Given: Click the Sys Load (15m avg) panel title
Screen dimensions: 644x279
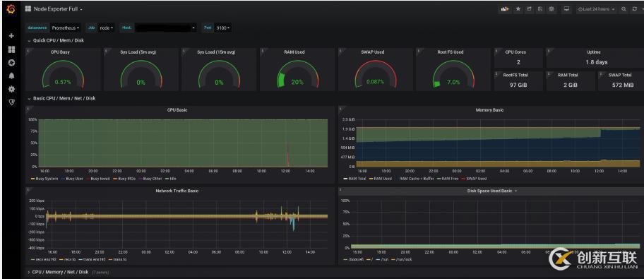Looking at the screenshot, I should (217, 52).
